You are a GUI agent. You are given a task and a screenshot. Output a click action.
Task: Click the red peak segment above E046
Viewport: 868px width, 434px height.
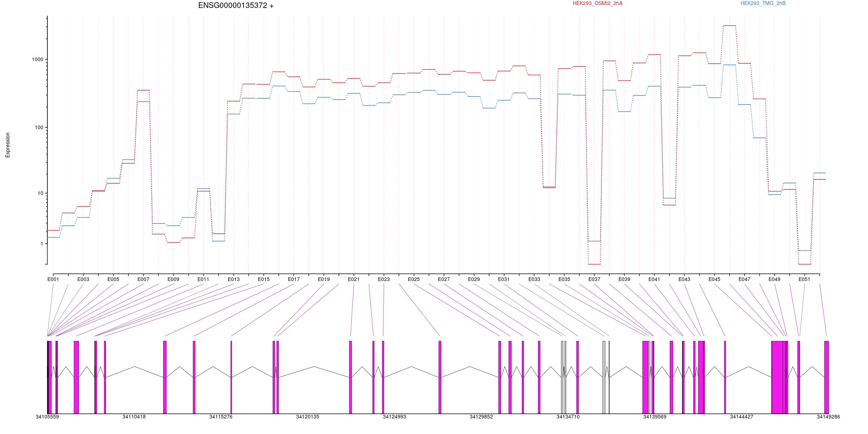point(729,26)
